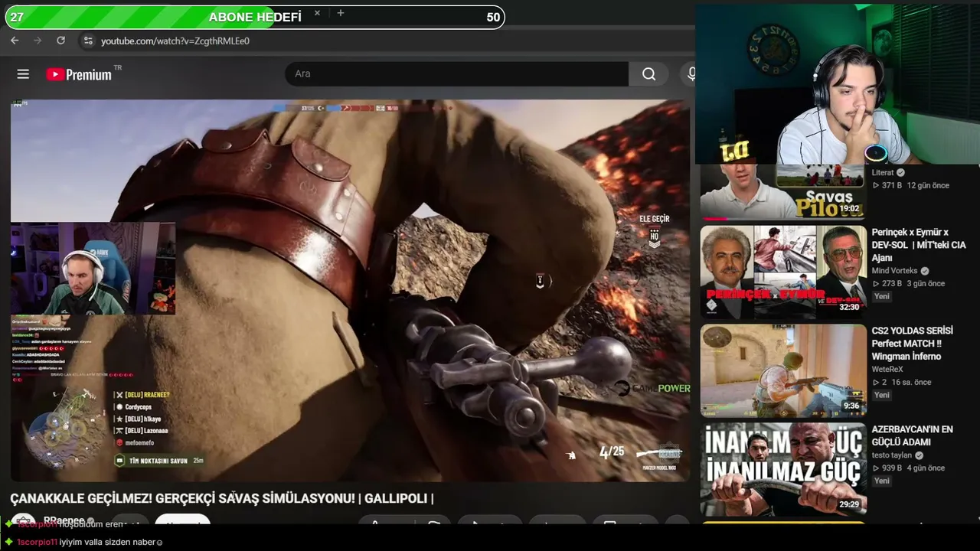Open site information icon beside the URL

(x=88, y=41)
